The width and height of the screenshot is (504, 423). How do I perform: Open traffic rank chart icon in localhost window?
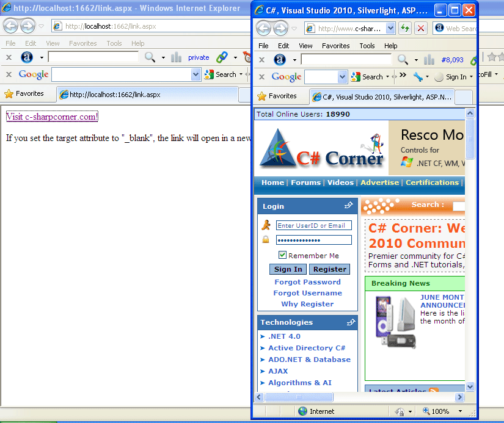176,57
